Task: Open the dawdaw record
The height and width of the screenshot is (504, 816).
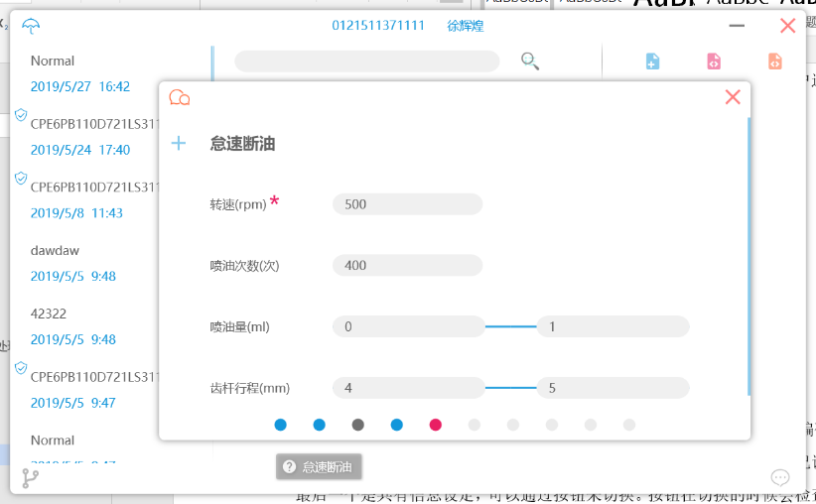Action: [x=55, y=250]
